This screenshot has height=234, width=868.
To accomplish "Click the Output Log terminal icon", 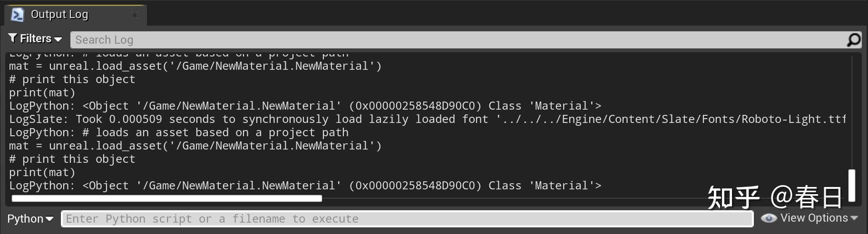I will pos(17,15).
